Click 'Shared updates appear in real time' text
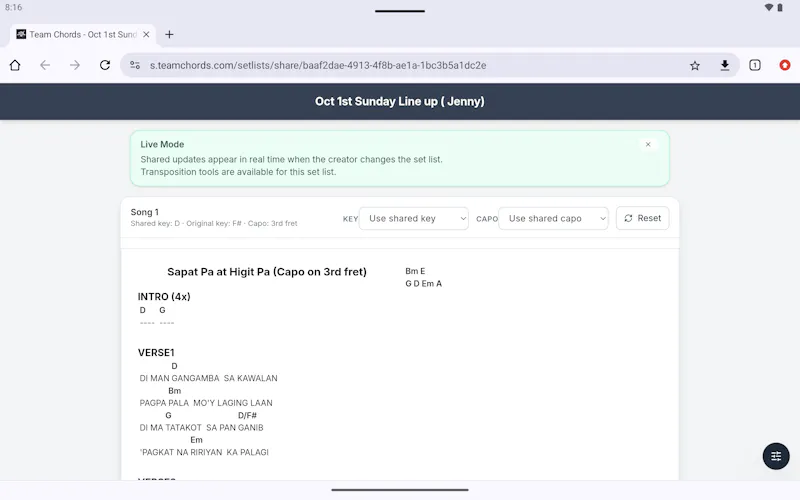This screenshot has height=500, width=800. 291,159
